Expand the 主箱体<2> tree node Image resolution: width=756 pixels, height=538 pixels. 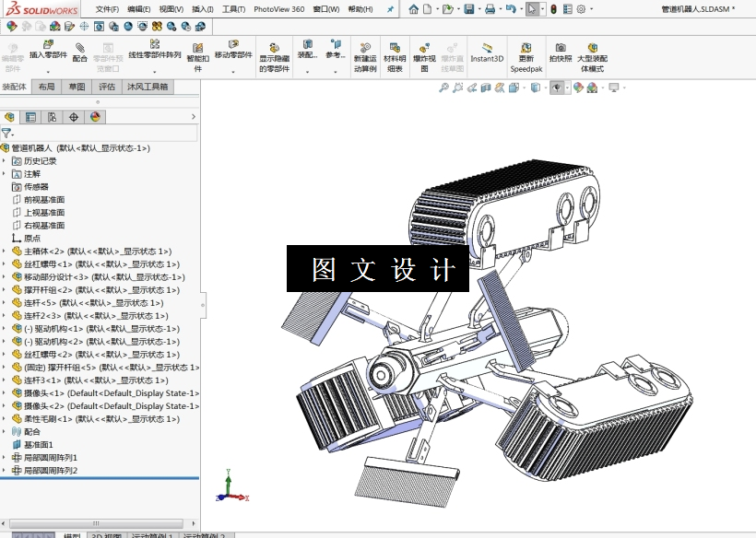click(x=5, y=251)
